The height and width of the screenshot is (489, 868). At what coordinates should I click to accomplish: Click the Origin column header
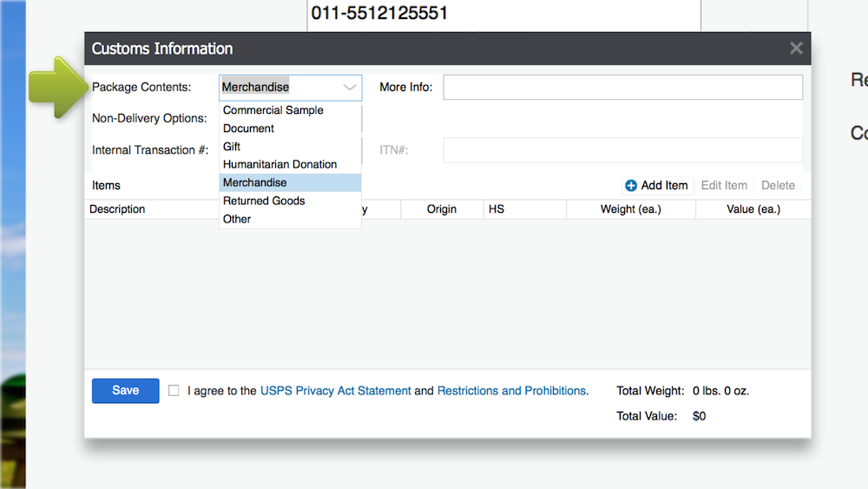click(x=441, y=209)
